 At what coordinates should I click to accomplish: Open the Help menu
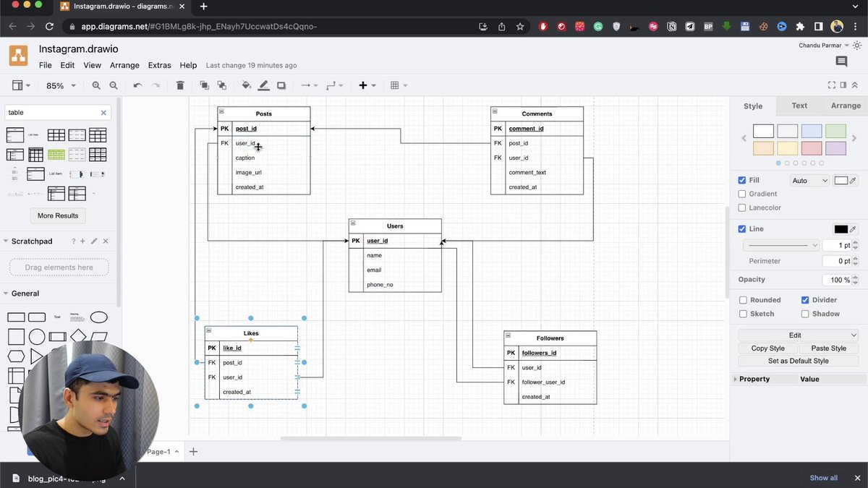point(188,65)
